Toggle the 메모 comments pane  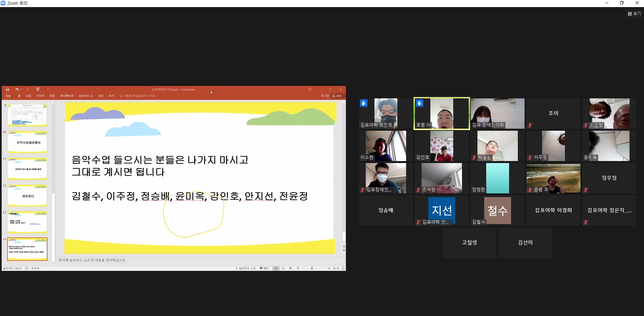pyautogui.click(x=264, y=268)
